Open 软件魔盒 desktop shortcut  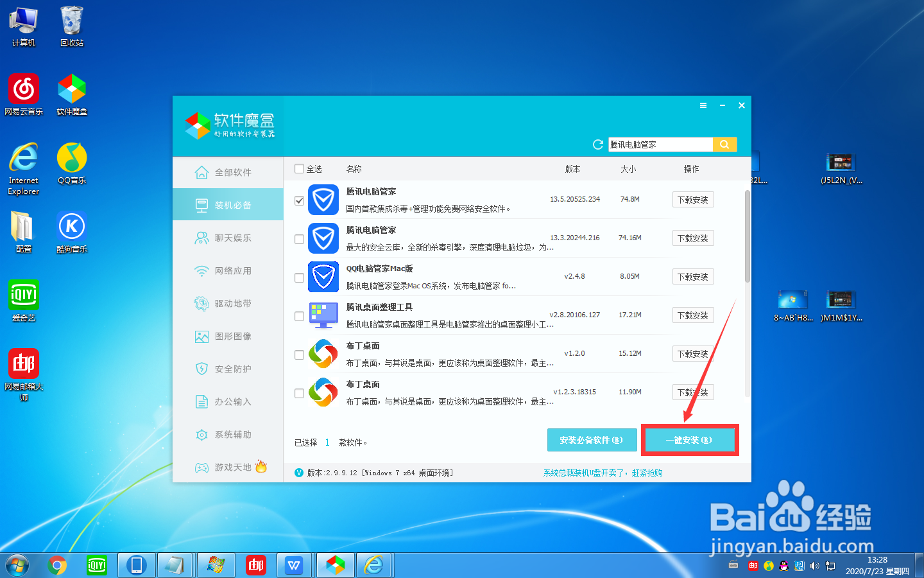click(x=72, y=94)
